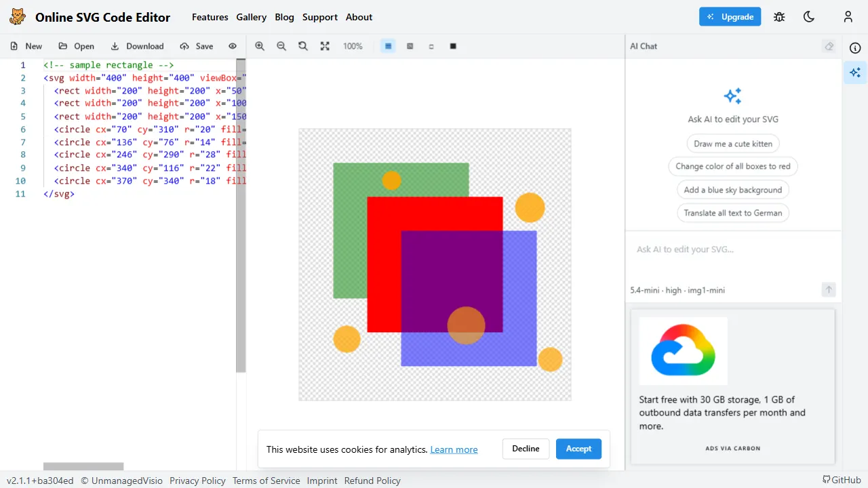Screen dimensions: 868x488
Task: Switch to dark mode with moon icon
Action: click(x=809, y=17)
